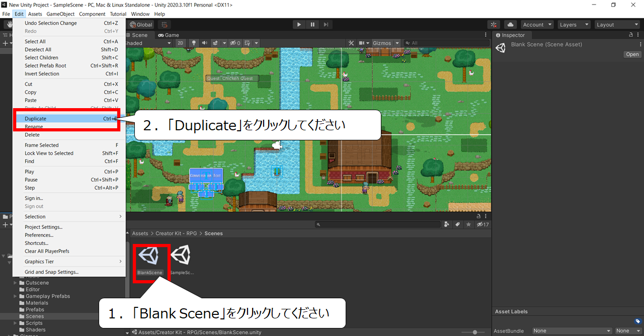Image resolution: width=644 pixels, height=336 pixels.
Task: Toggle 2D mode in Scene view
Action: click(181, 43)
